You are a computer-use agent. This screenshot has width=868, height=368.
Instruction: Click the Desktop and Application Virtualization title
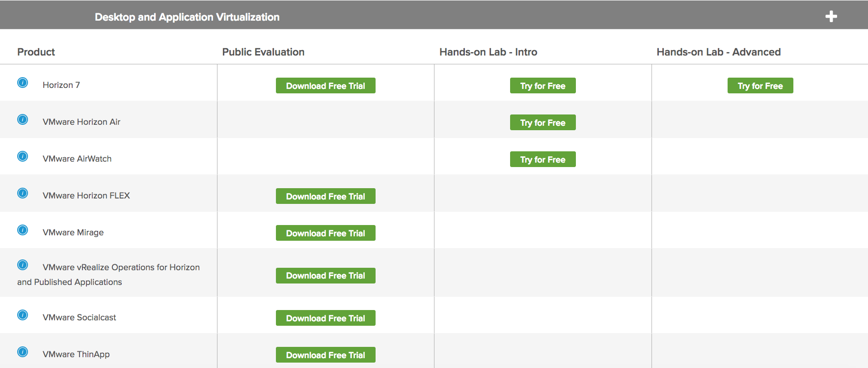[187, 17]
